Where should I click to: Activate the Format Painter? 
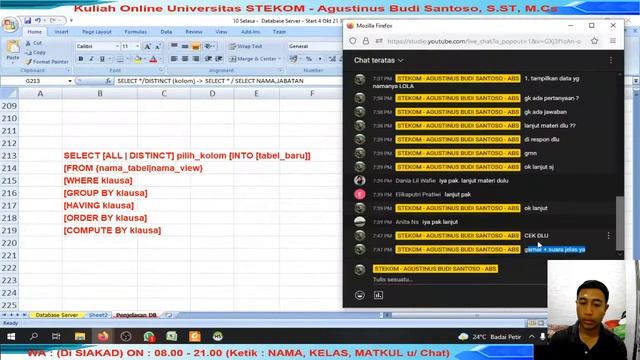pyautogui.click(x=47, y=62)
